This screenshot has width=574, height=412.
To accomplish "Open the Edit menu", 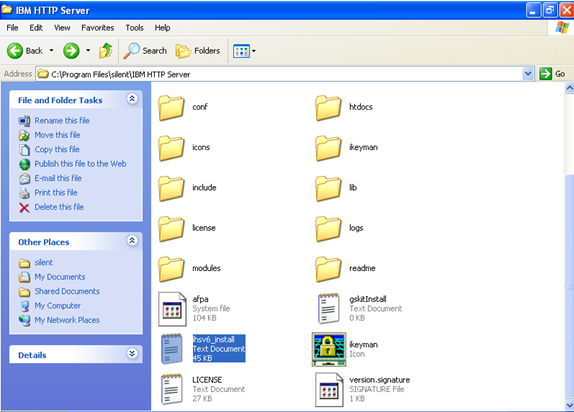I will click(36, 28).
